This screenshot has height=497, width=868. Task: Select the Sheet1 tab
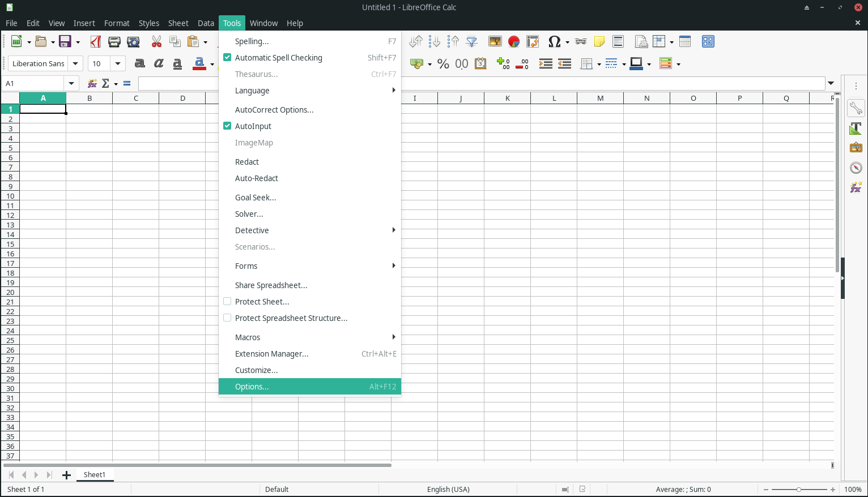(x=95, y=475)
